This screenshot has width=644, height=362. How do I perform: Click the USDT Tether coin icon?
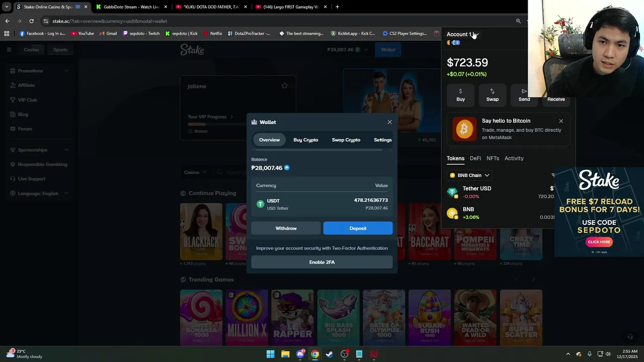[x=260, y=204]
